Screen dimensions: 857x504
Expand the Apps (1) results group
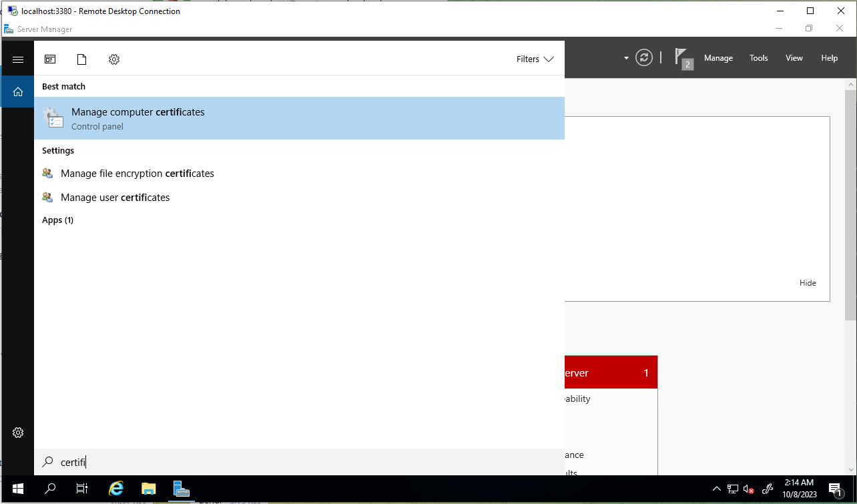tap(57, 220)
